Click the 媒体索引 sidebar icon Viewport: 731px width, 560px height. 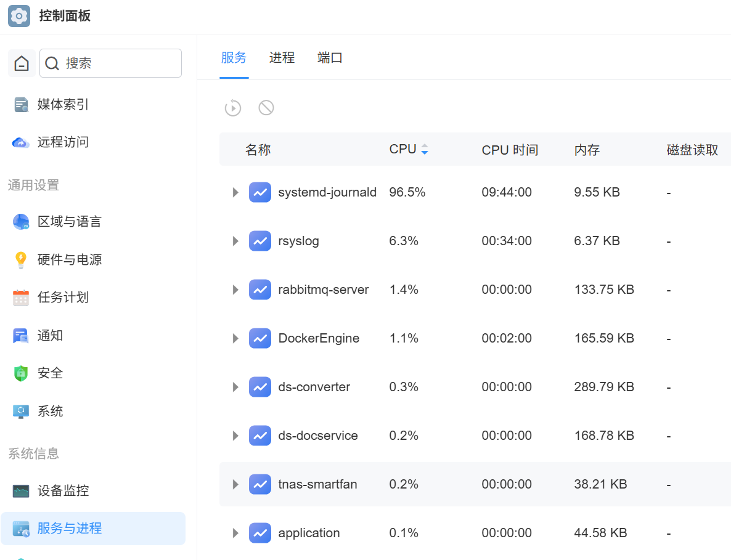(21, 105)
